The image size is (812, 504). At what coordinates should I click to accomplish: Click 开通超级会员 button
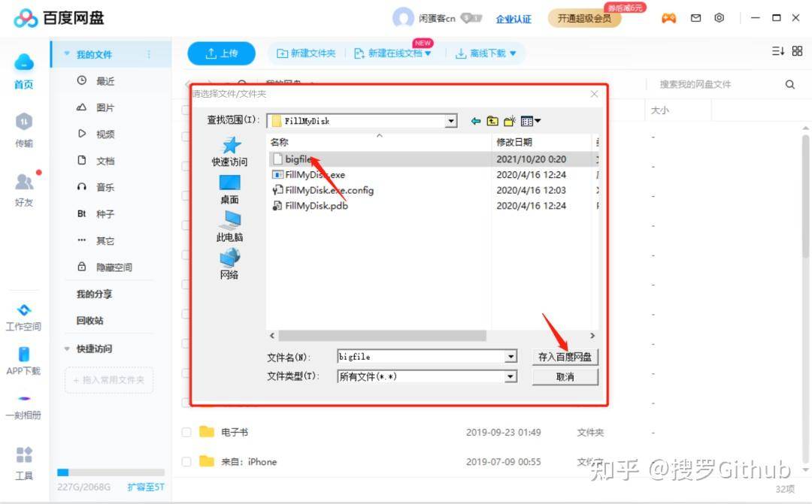pos(584,19)
